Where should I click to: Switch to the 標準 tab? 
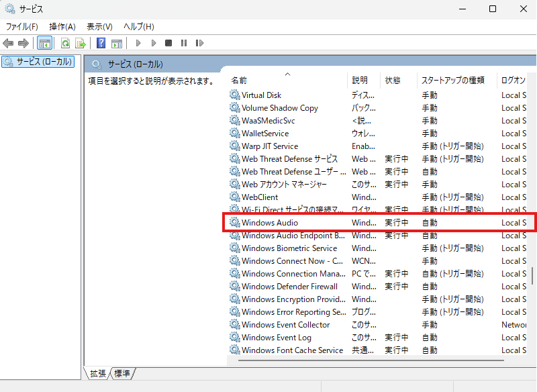[x=122, y=373]
